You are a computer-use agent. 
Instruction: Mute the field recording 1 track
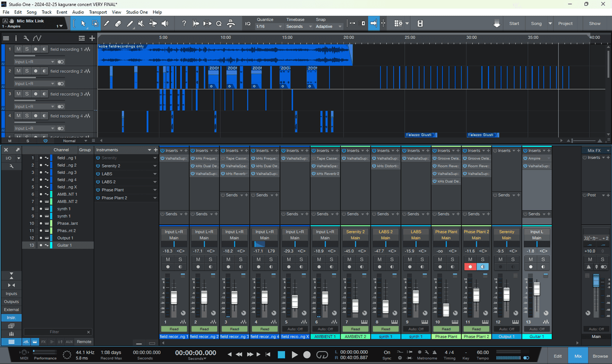(18, 49)
